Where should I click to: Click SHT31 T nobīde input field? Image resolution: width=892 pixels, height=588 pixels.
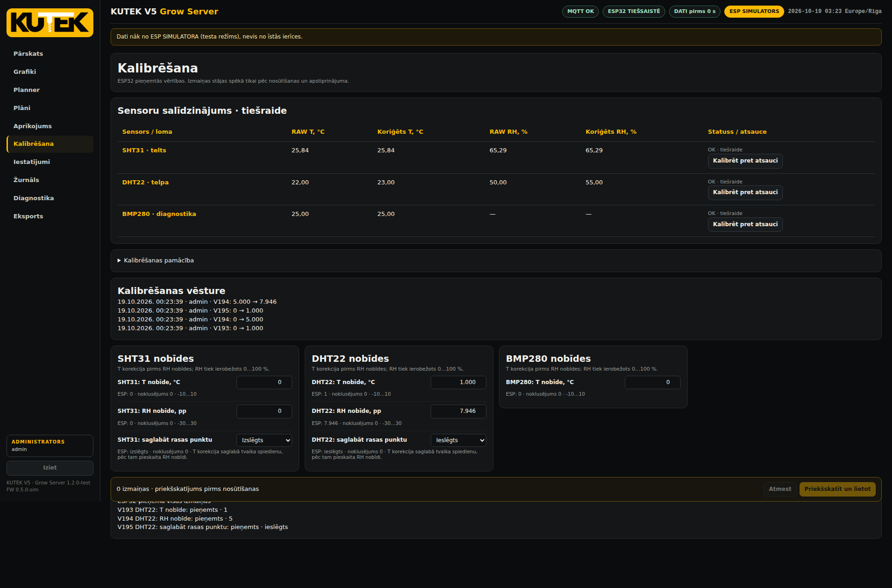click(264, 382)
